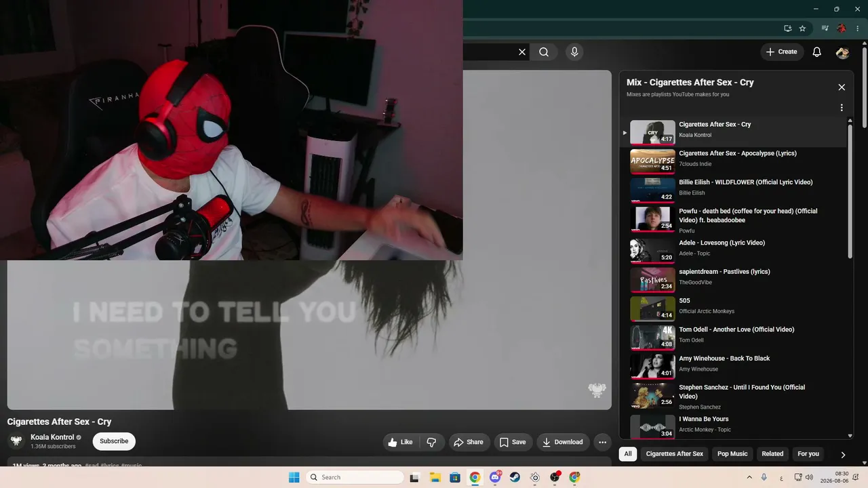Viewport: 868px width, 488px height.
Task: Open Windows Start menu
Action: pos(294,477)
